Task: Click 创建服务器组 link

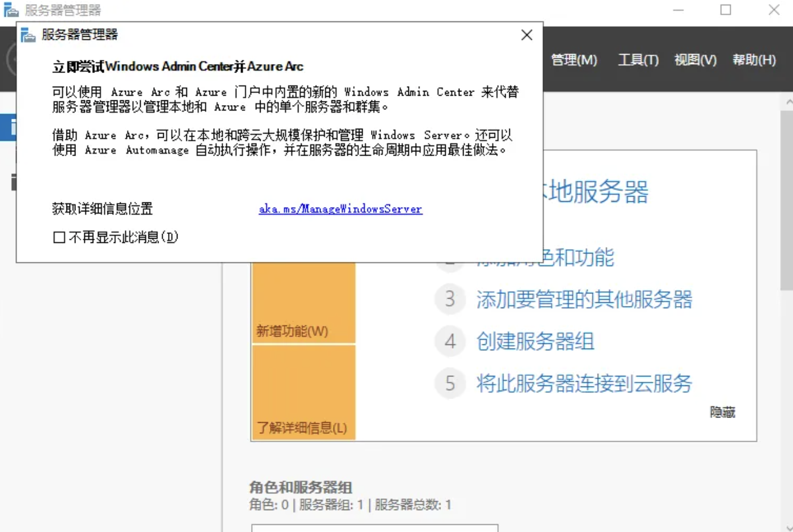Action: tap(535, 341)
